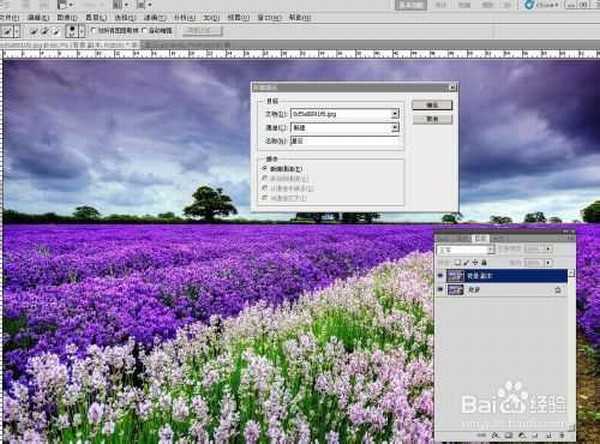Click the 取消 button in the dialog

click(432, 118)
